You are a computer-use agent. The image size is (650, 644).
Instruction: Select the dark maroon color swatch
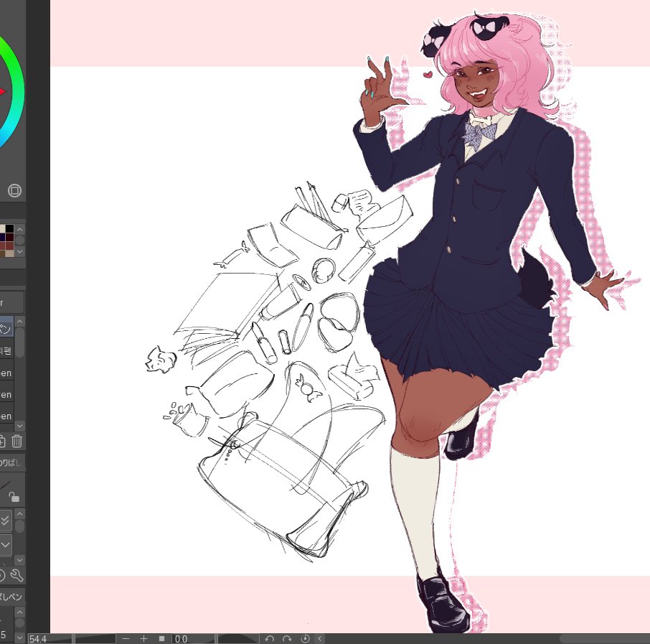coord(9,238)
